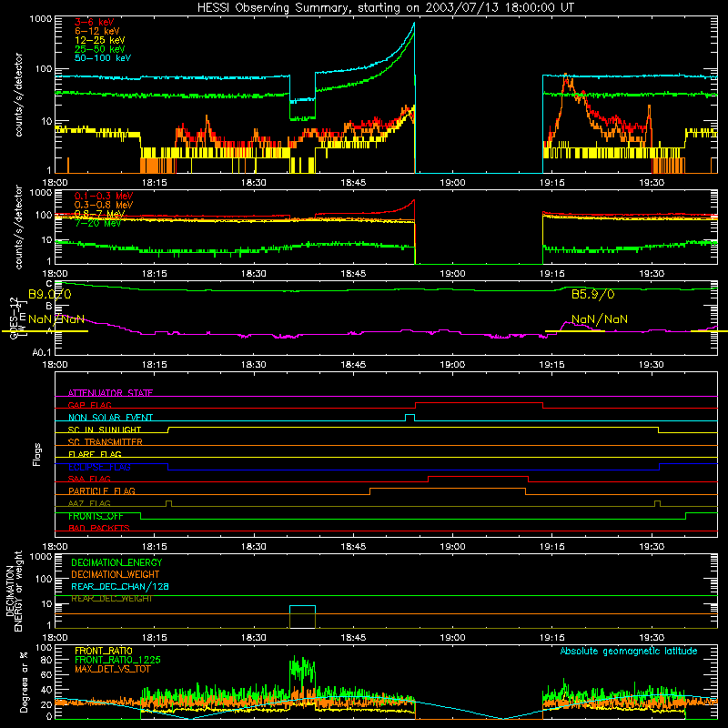Click the 19:30 tick under the decimation panel
728x728 pixels.
coord(652,638)
